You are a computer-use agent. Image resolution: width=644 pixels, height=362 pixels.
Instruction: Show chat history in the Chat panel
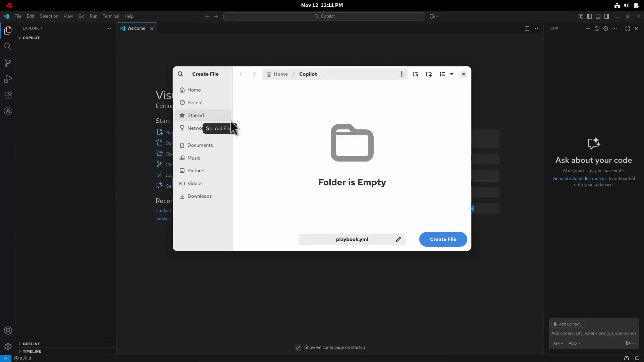597,28
